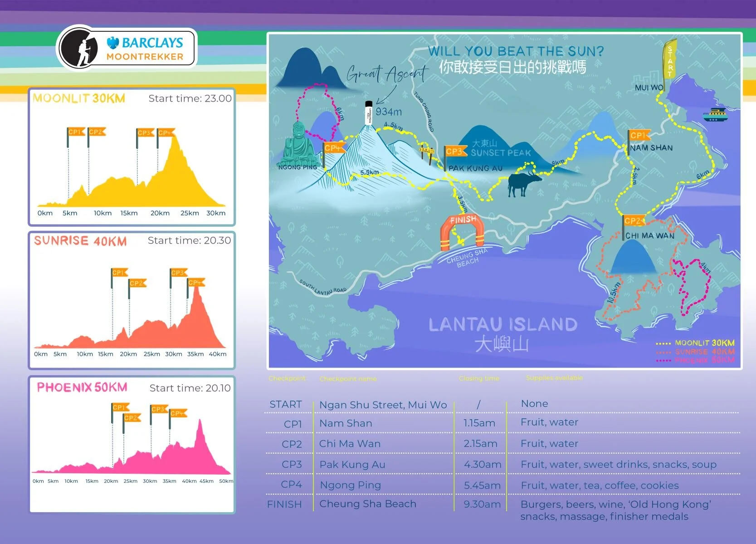Click 'Start time: 20.10' text

click(x=190, y=388)
